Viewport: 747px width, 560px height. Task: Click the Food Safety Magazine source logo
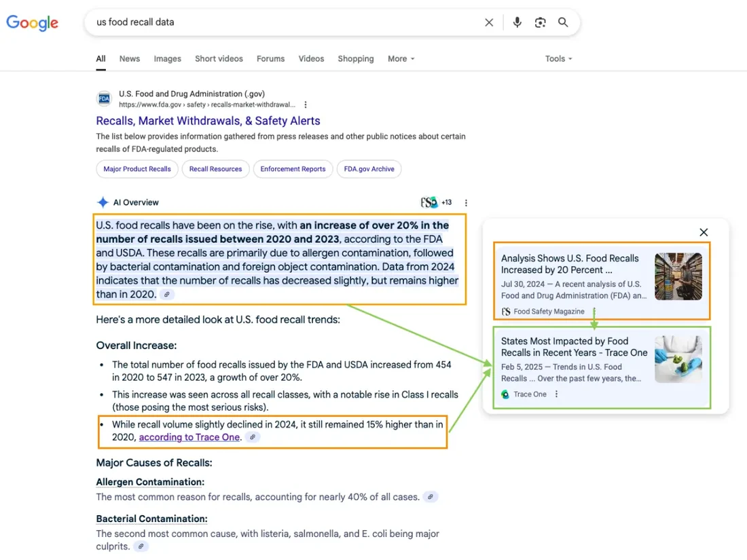(506, 312)
